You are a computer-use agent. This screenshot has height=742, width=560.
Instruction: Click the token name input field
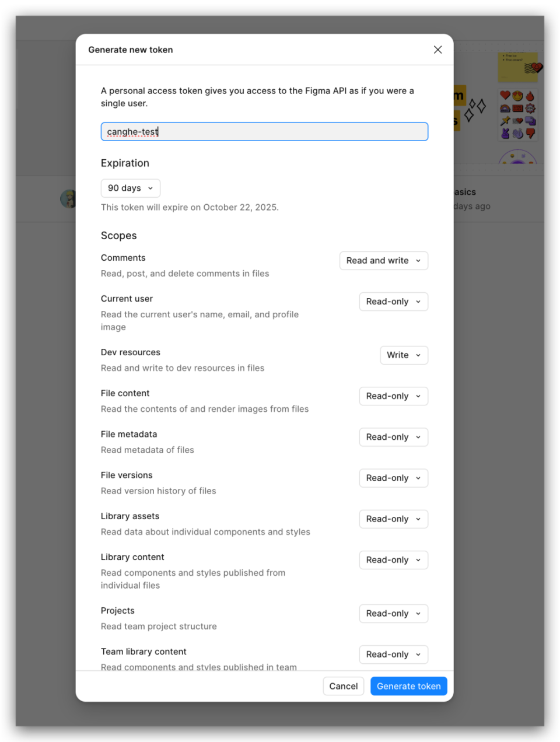coord(264,132)
